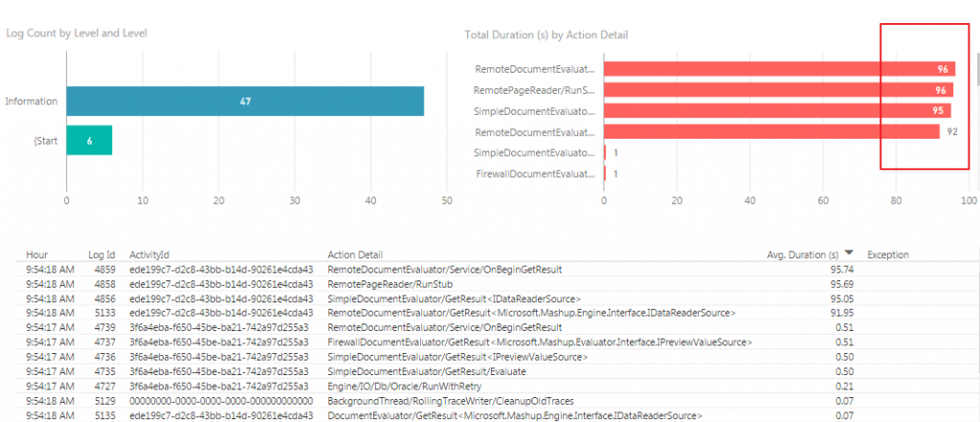Click the Total Duration (s) by Action Detail title
Screen dimensions: 980x422
click(546, 35)
